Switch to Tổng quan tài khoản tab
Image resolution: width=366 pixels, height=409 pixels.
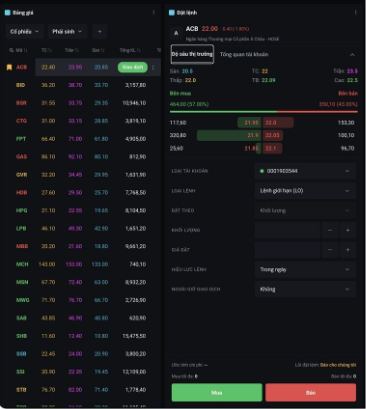(244, 54)
